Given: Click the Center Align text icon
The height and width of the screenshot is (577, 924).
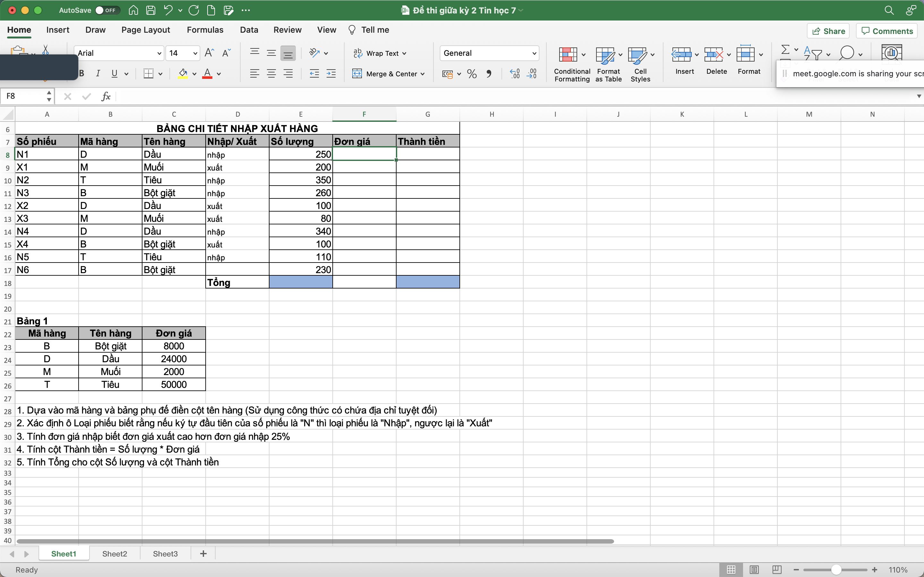Looking at the screenshot, I should [271, 74].
